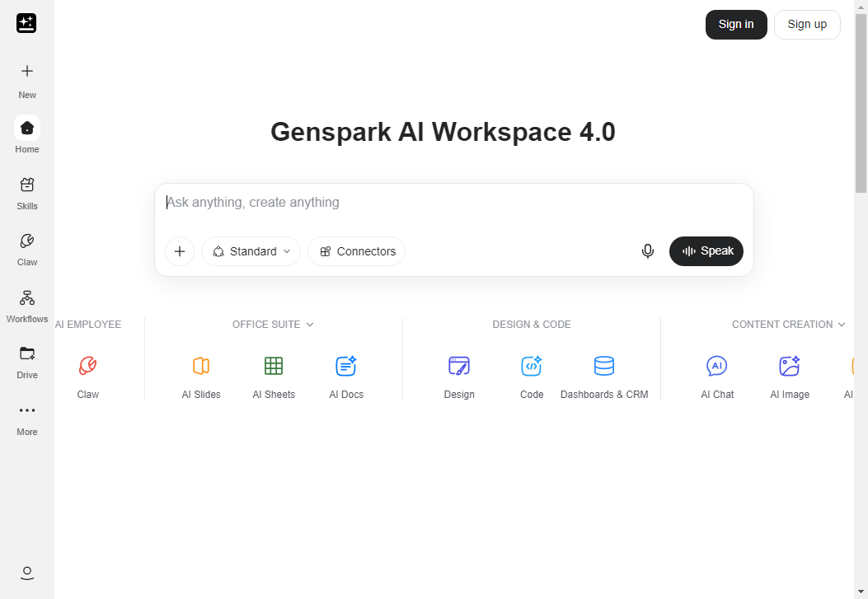This screenshot has height=599, width=868.
Task: Open the sidebar Claw item
Action: [26, 250]
